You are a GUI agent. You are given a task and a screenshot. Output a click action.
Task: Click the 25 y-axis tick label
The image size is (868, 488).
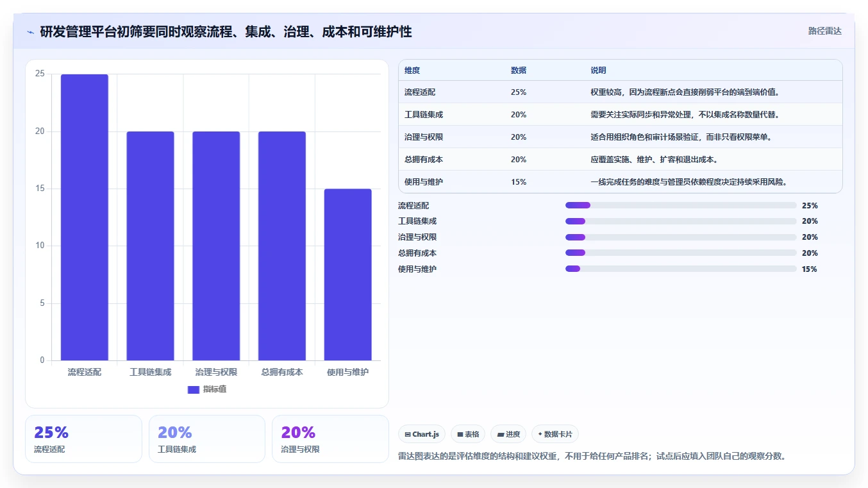pos(40,74)
